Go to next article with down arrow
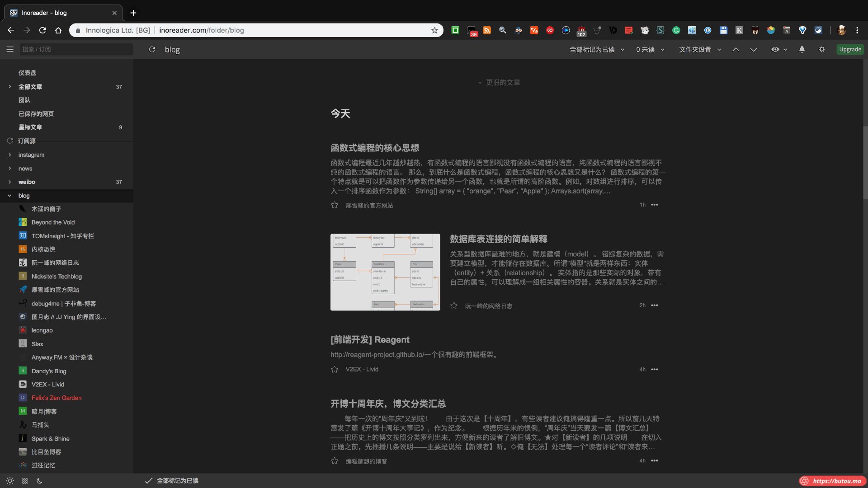The width and height of the screenshot is (868, 488). coord(753,50)
